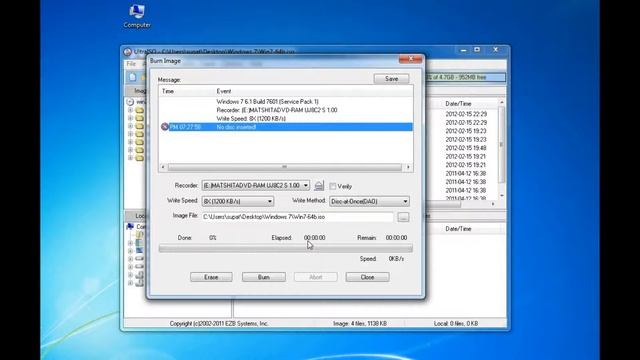Select the 'Windows 7 6.1 Build 7601' message
Viewport: 640px width, 360px height.
click(268, 102)
